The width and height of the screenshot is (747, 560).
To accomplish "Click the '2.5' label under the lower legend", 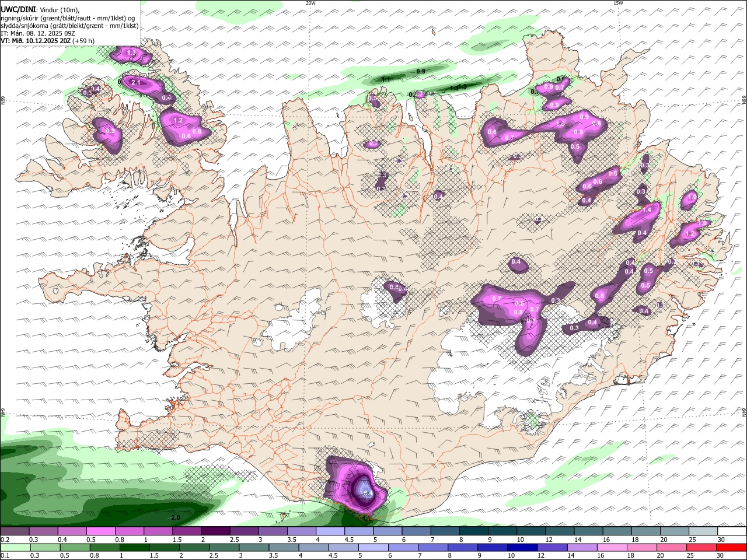I will click(x=215, y=556).
